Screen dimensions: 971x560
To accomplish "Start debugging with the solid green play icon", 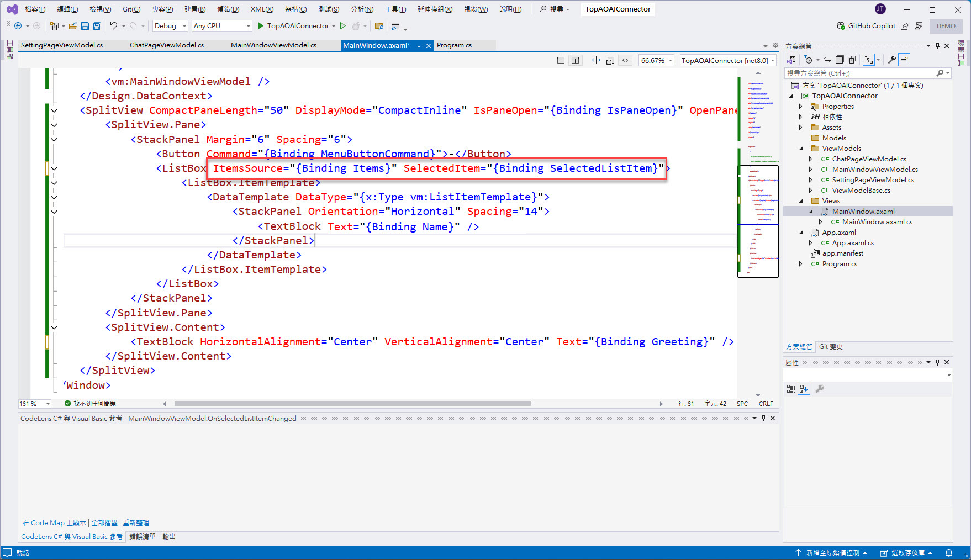I will 261,26.
